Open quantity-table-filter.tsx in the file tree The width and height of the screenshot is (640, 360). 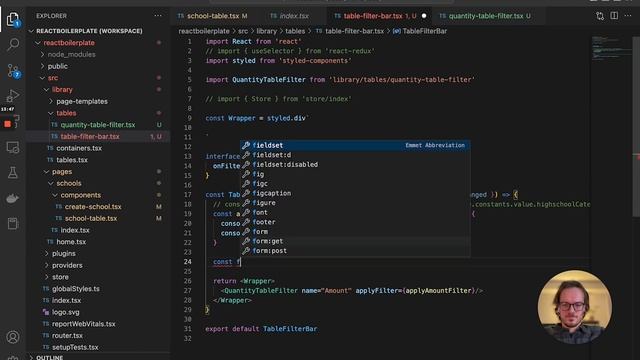tap(98, 125)
